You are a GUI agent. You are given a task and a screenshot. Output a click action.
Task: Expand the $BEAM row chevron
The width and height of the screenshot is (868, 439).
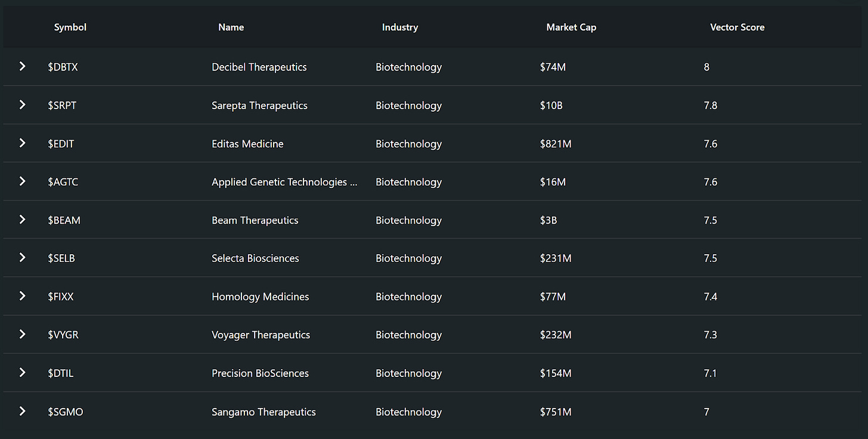click(22, 219)
